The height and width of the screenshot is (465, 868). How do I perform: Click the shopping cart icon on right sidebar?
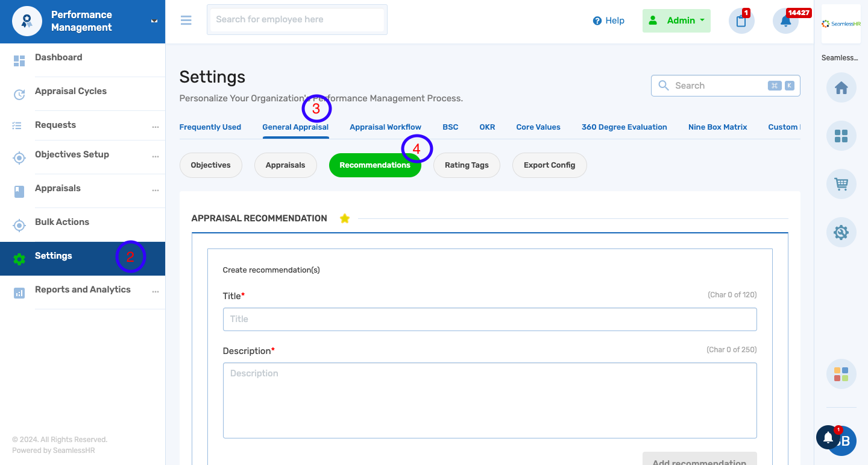pos(841,184)
